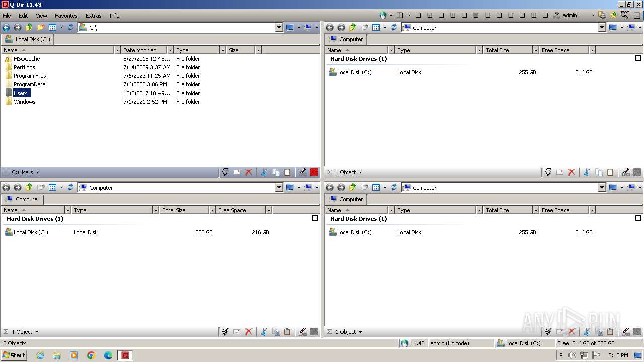
Task: Expand the C:\Users status dropdown in top-left pane
Action: click(37, 173)
